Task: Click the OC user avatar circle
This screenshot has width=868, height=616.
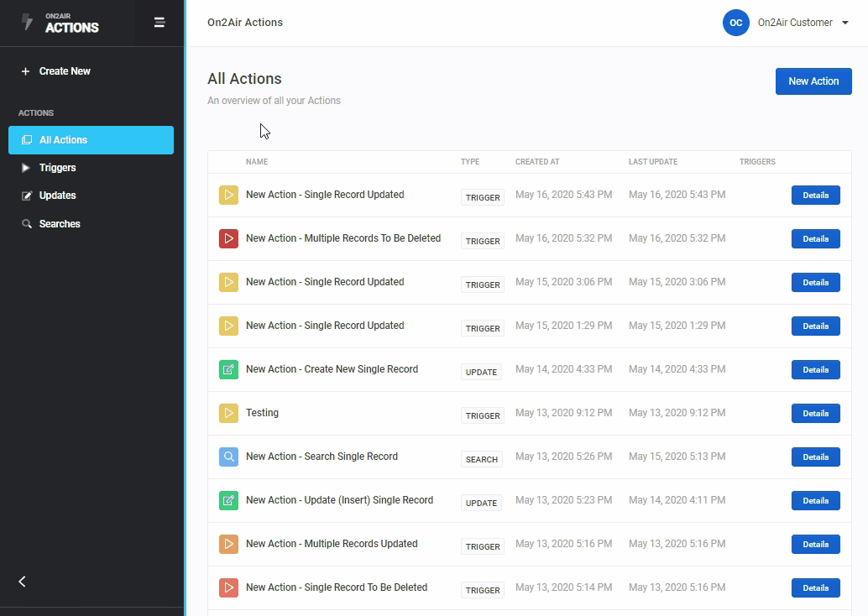Action: click(735, 23)
